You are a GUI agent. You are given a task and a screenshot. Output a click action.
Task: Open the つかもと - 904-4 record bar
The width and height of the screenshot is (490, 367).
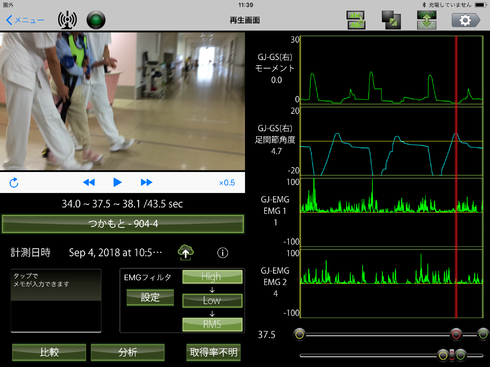[123, 224]
